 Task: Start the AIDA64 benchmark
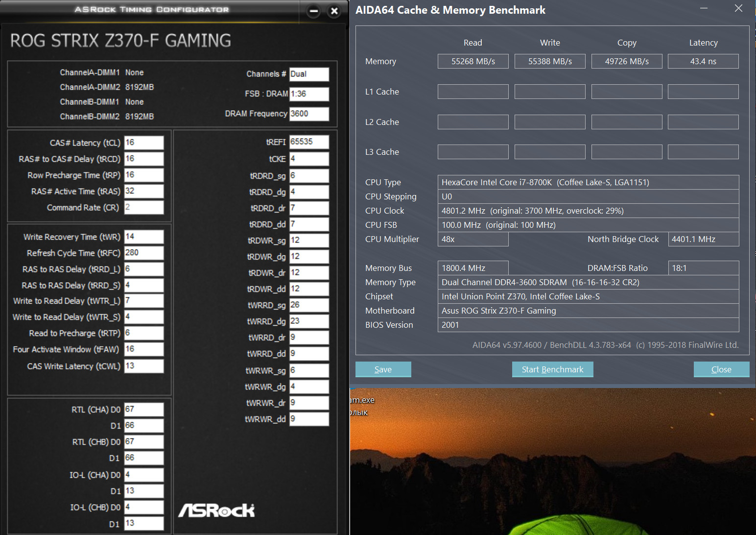coord(552,369)
